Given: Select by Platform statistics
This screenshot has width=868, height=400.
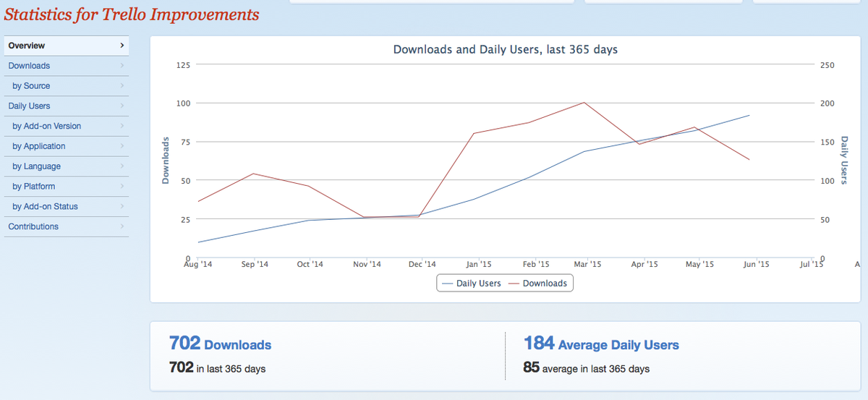Looking at the screenshot, I should tap(66, 187).
